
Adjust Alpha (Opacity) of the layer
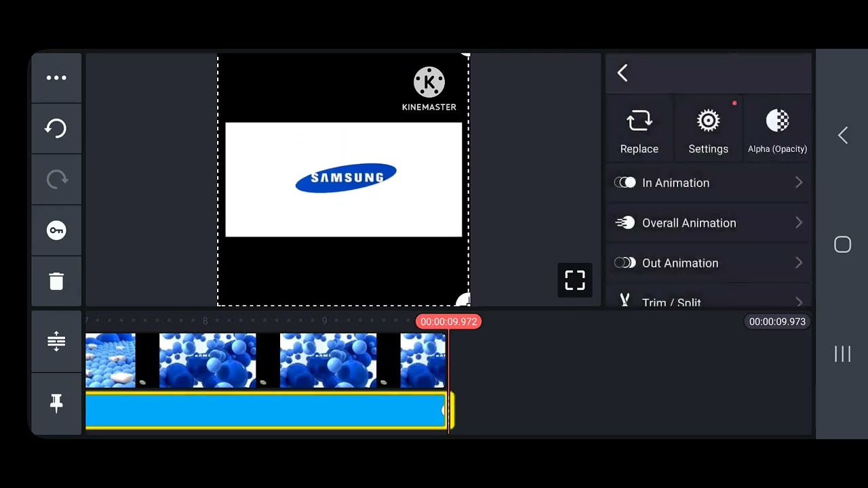[x=777, y=130]
